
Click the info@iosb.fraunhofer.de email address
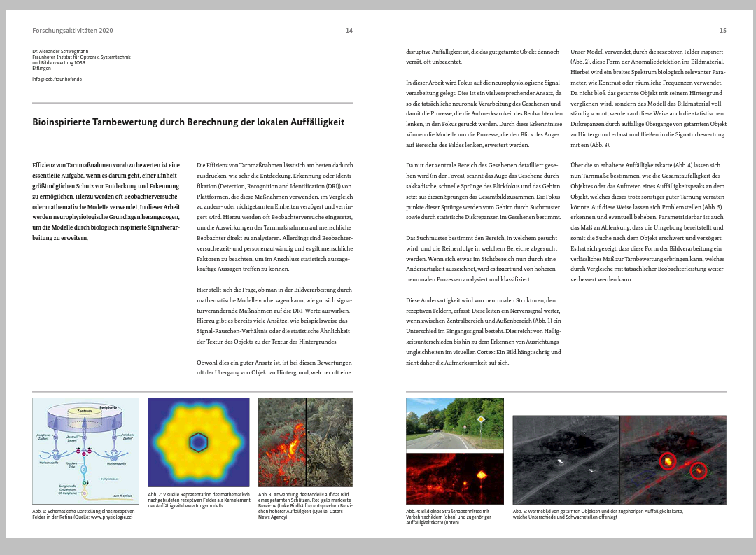(57, 80)
